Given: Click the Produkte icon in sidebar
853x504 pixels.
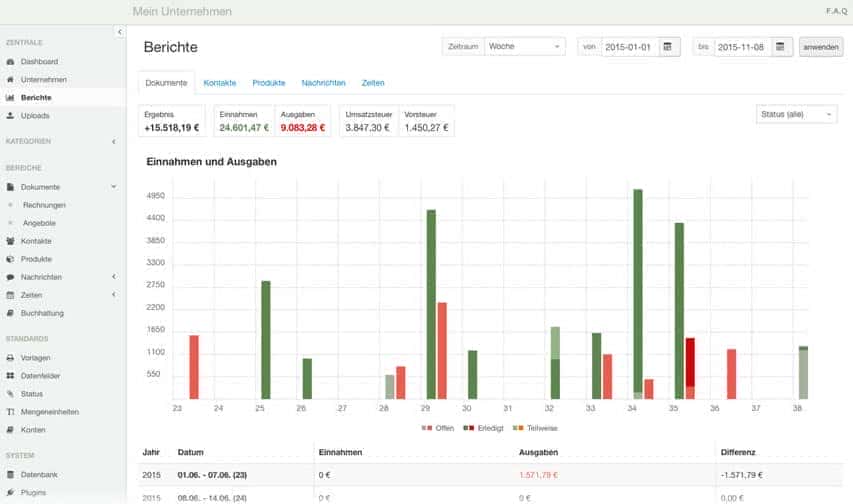Looking at the screenshot, I should pos(10,259).
